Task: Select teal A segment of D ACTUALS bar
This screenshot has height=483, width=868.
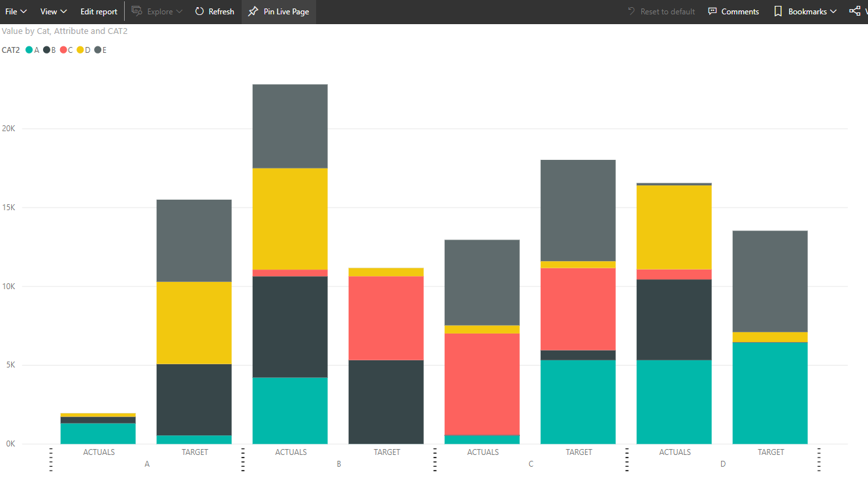Action: point(674,402)
